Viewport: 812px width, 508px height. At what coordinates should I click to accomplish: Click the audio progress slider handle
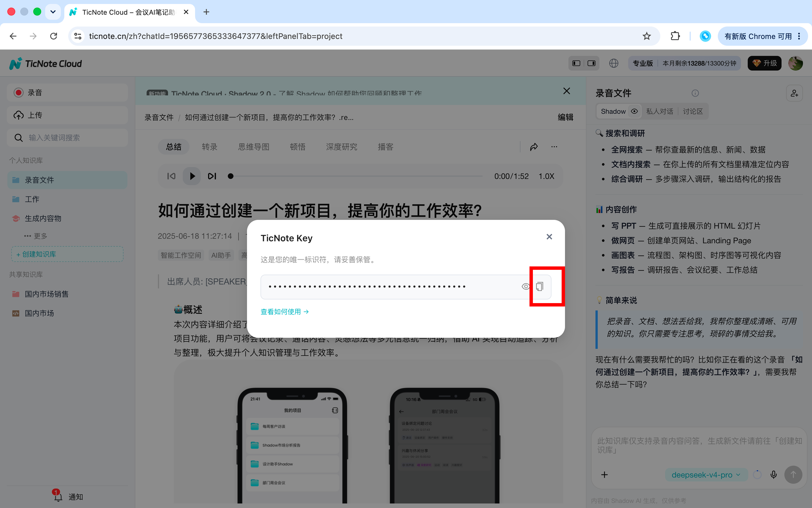[230, 176]
